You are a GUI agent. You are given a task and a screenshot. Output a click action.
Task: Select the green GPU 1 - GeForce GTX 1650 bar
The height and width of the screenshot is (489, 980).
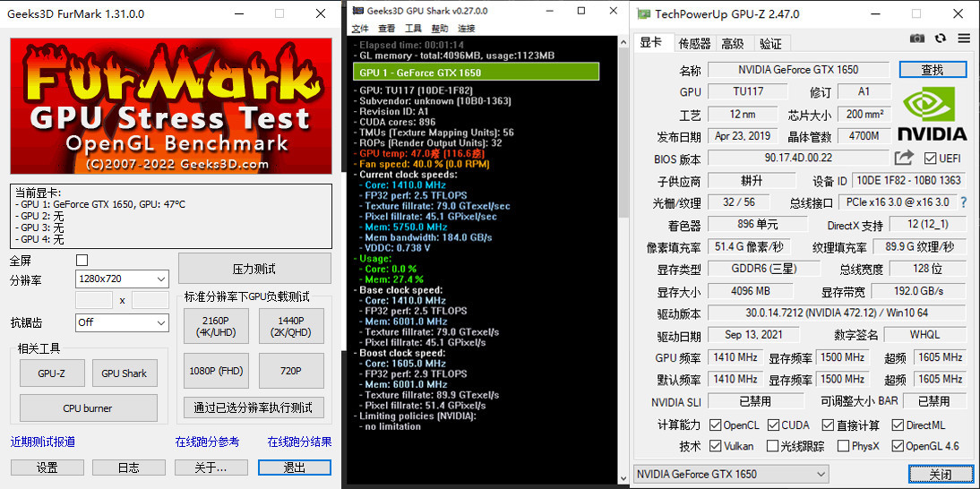(x=477, y=72)
